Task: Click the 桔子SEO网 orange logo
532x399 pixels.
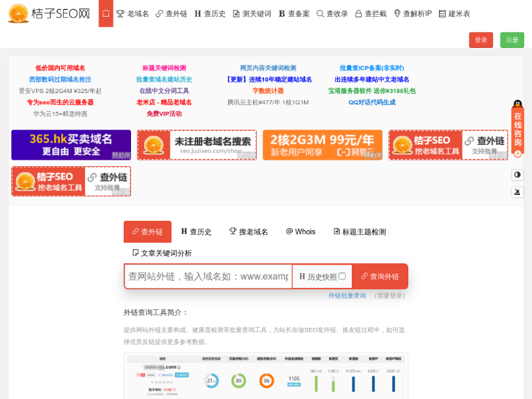Action: click(49, 13)
